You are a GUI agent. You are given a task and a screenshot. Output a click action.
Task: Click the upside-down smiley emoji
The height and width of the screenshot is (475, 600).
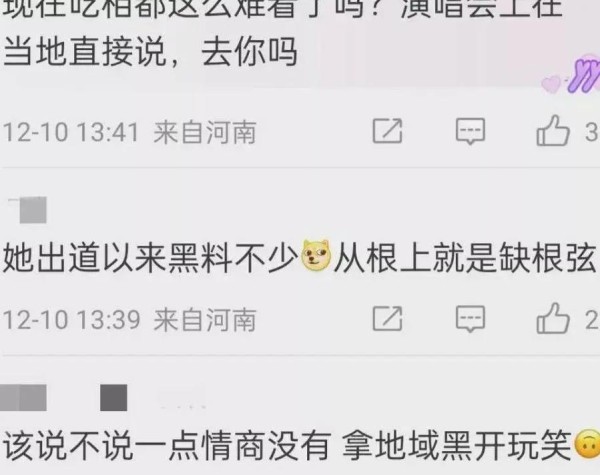point(588,444)
